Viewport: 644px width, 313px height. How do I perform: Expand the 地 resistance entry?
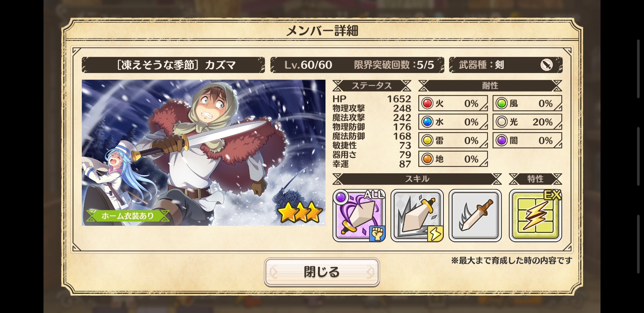[x=453, y=159]
